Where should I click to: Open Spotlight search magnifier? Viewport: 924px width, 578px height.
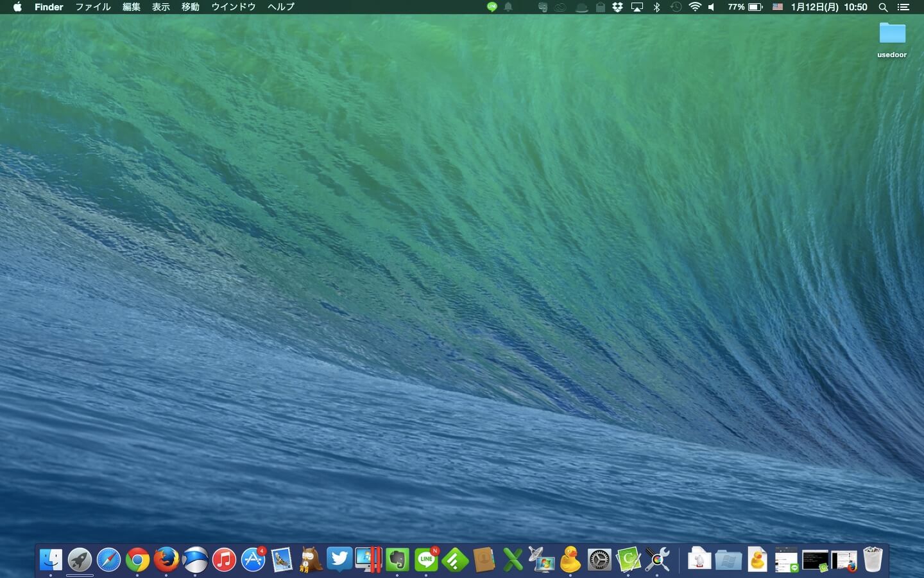tap(884, 7)
